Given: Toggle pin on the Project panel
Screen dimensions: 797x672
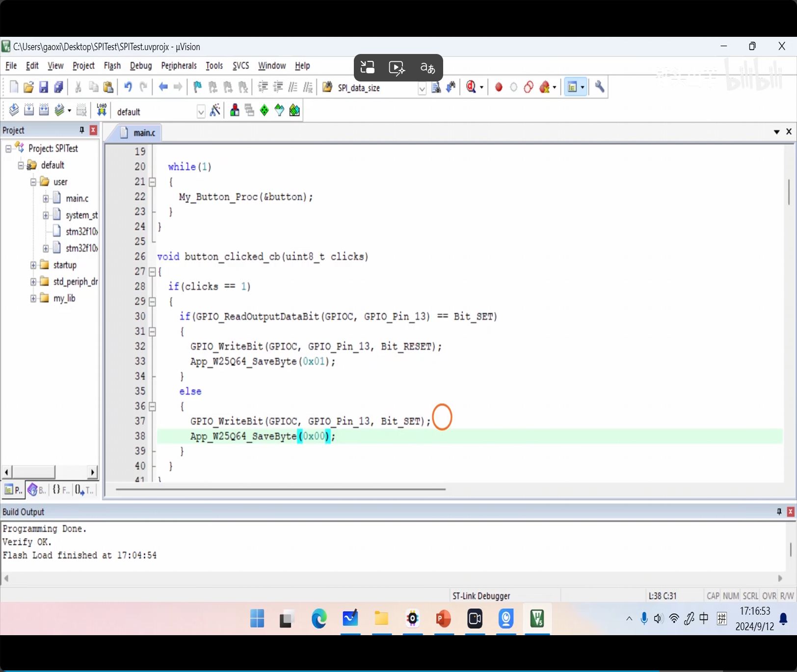Looking at the screenshot, I should (82, 130).
